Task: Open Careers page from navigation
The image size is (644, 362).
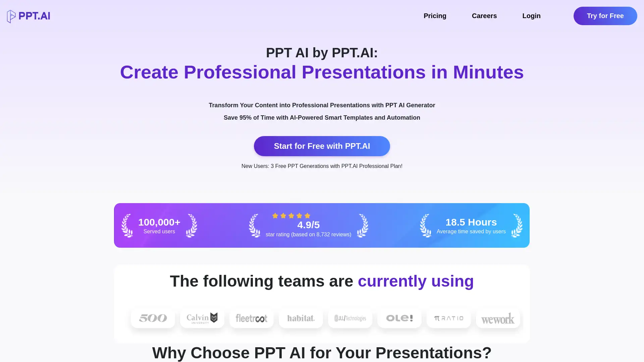Action: [x=484, y=16]
